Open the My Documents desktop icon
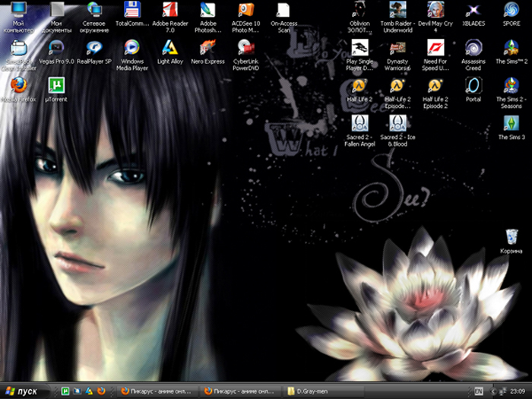Image resolution: width=532 pixels, height=399 pixels. tap(56, 17)
